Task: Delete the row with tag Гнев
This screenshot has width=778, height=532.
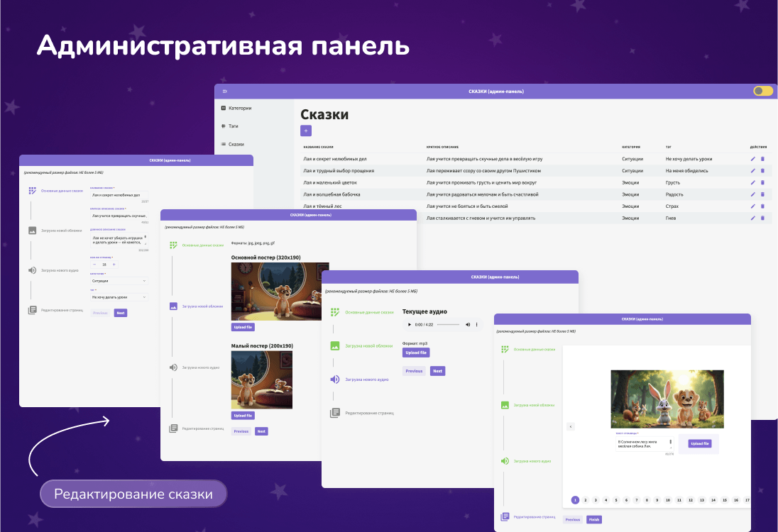Action: tap(762, 218)
